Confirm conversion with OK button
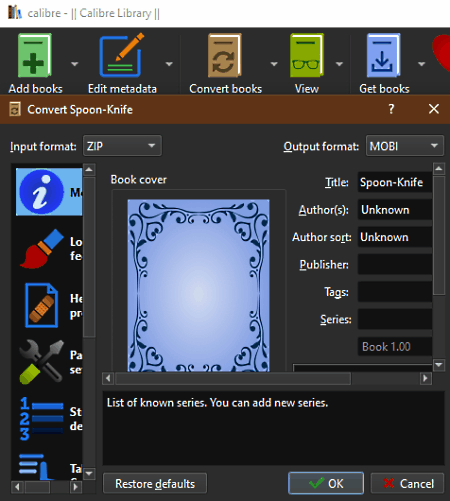The width and height of the screenshot is (450, 501). [x=326, y=483]
